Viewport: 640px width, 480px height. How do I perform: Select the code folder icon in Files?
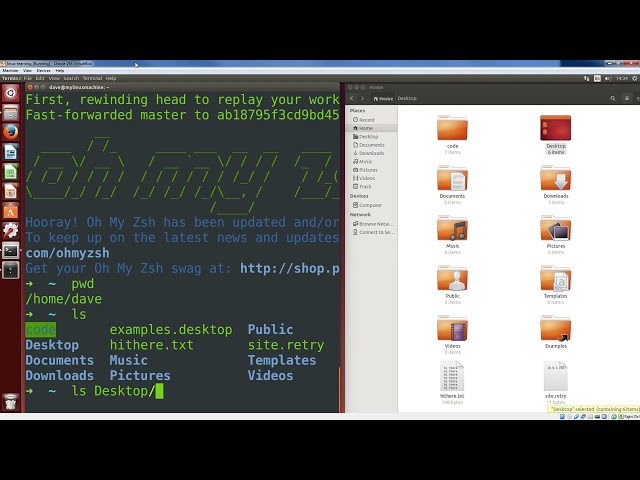(x=452, y=128)
